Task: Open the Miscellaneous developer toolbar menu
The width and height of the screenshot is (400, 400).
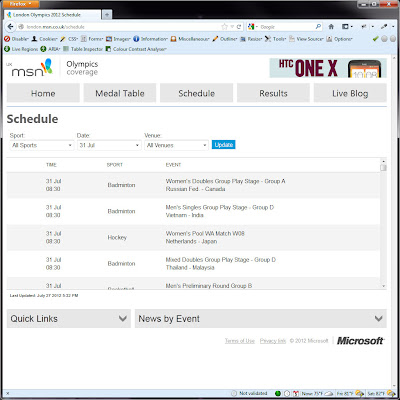Action: (x=190, y=39)
